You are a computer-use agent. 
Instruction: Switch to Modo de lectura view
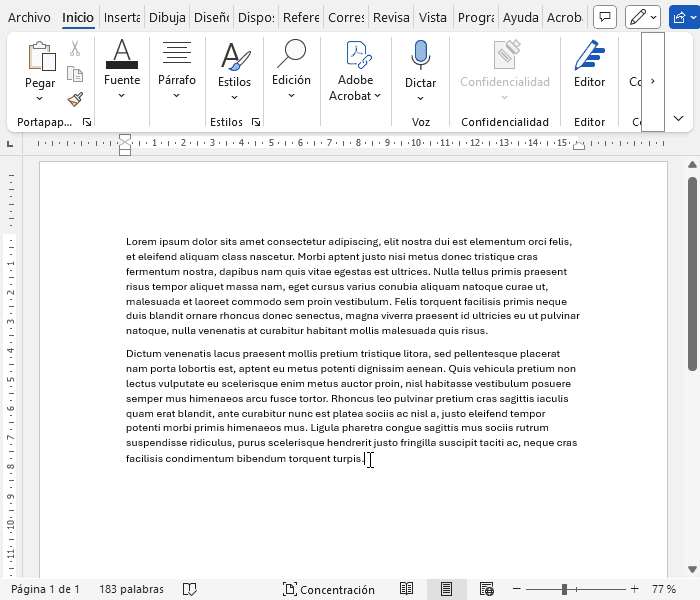[x=407, y=590]
